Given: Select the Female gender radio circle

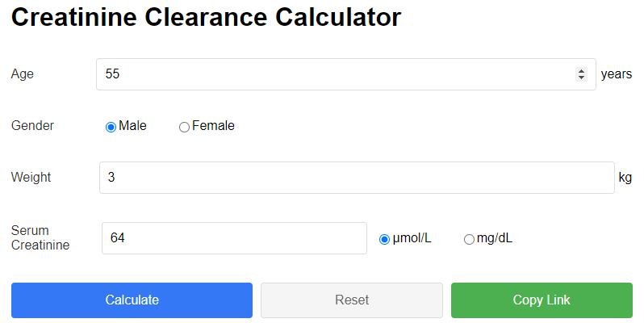Looking at the screenshot, I should point(184,127).
